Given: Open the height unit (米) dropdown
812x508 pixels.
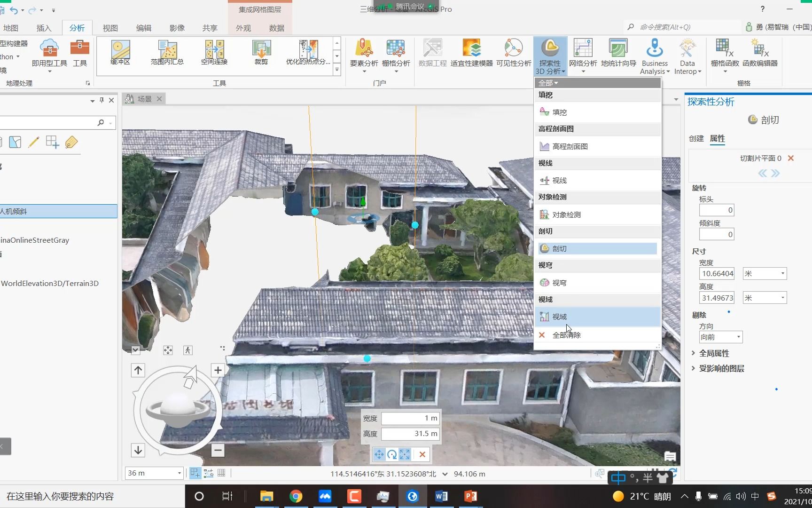Looking at the screenshot, I should tap(765, 298).
